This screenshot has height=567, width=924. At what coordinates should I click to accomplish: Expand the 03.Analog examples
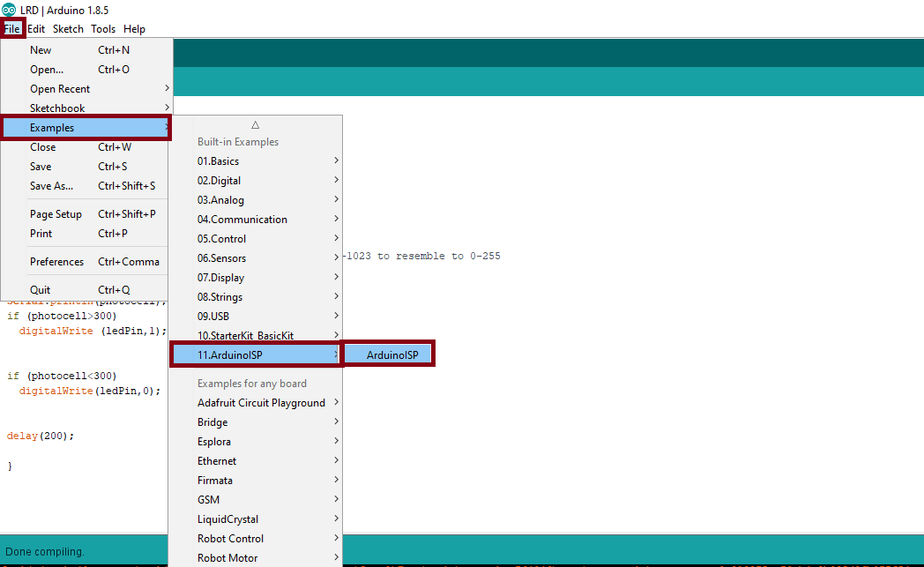(x=256, y=200)
